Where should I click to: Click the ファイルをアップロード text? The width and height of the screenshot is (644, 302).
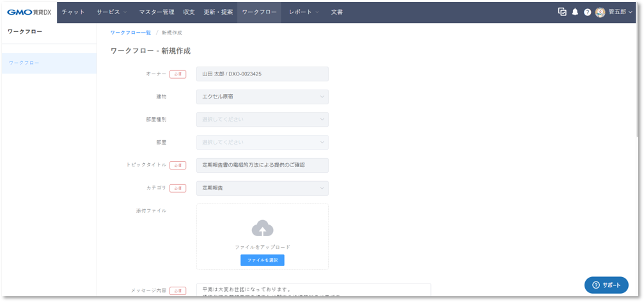point(262,248)
